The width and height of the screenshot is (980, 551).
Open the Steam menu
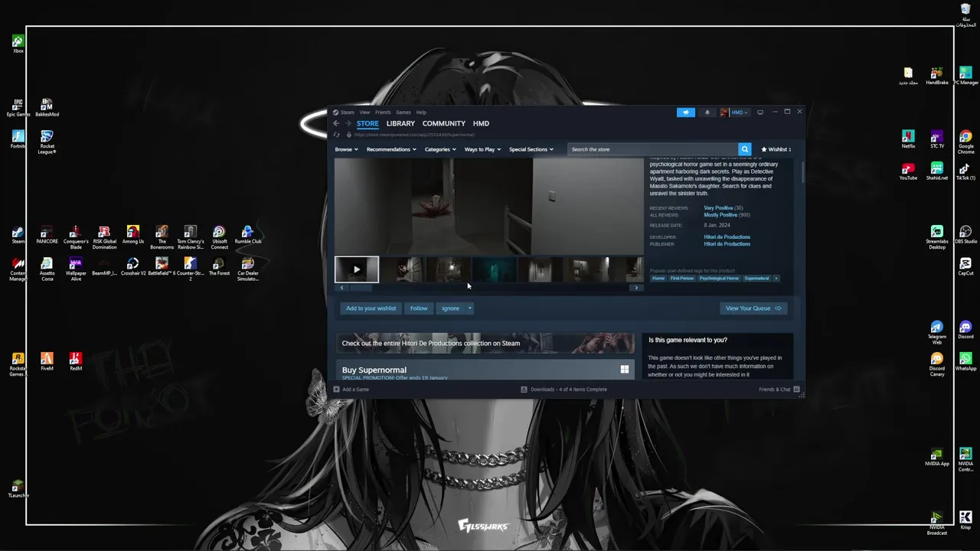[347, 112]
